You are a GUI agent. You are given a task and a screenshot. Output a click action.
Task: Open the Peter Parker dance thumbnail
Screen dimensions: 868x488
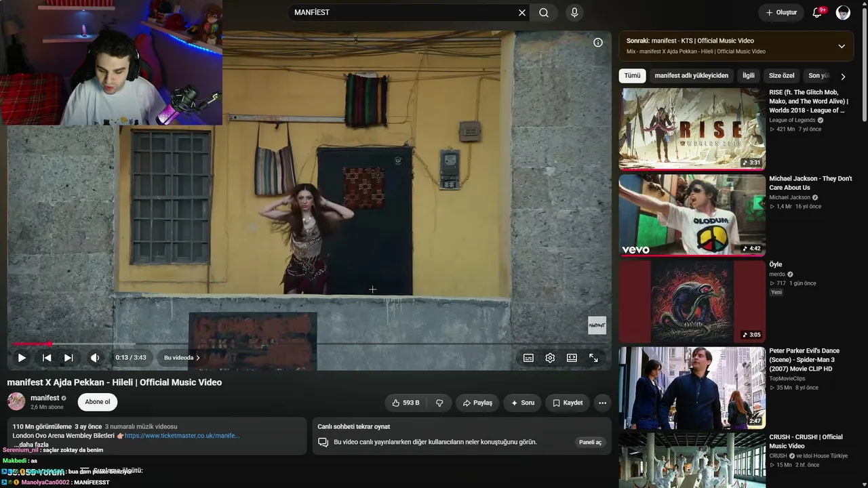tap(692, 388)
